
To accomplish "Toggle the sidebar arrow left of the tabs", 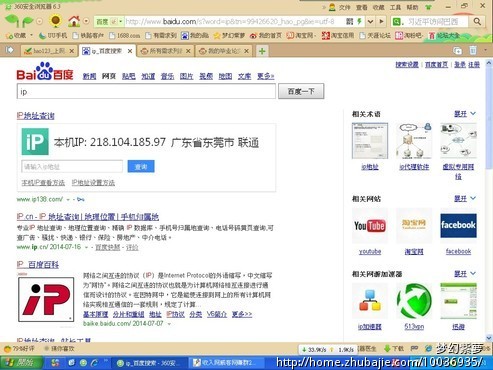I will click(10, 50).
